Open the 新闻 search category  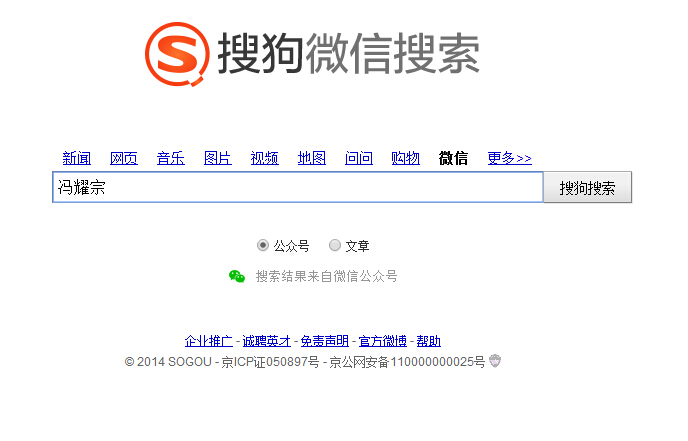(x=77, y=158)
